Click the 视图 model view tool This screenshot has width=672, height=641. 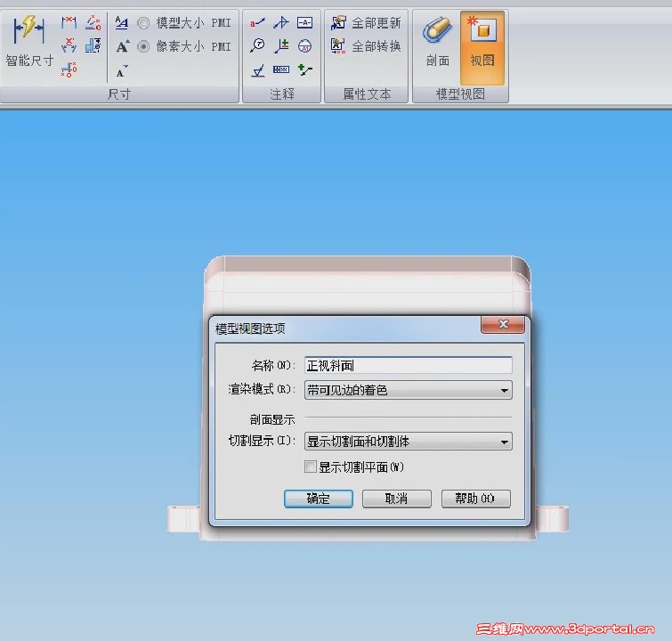click(482, 47)
